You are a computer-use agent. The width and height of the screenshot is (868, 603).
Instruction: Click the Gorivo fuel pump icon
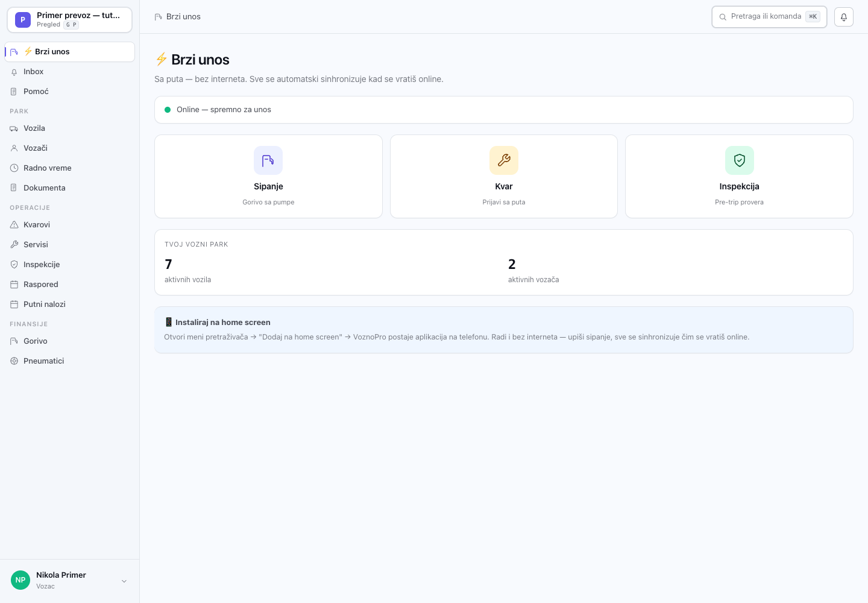[x=14, y=341]
